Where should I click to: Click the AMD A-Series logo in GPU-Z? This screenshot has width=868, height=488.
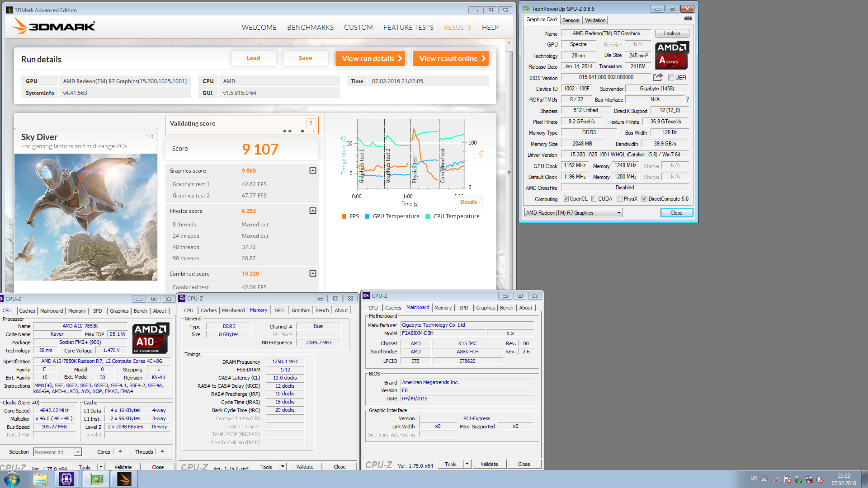click(672, 55)
